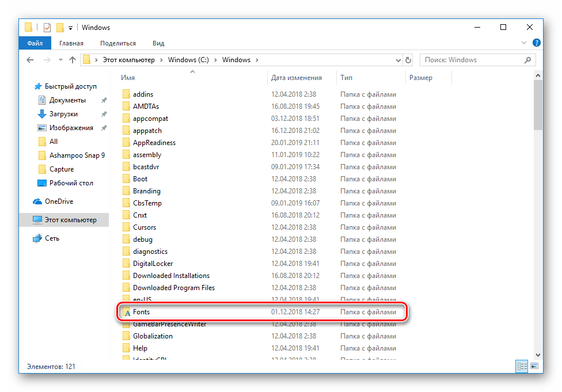Select OneDrive in the navigation pane

click(x=59, y=201)
